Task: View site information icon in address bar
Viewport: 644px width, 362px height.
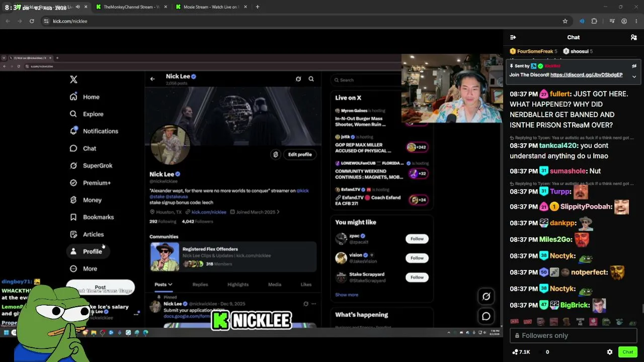Action: (x=46, y=21)
